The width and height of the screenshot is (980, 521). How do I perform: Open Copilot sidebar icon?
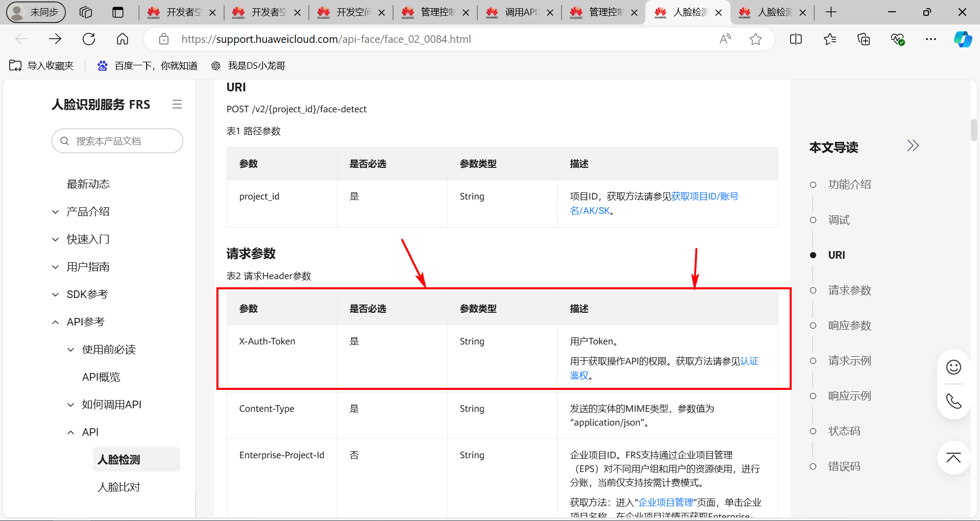tap(963, 39)
